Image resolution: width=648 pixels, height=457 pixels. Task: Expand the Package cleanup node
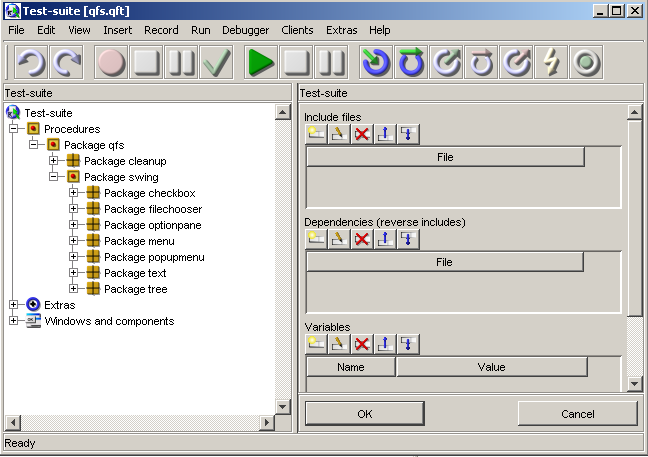point(54,161)
